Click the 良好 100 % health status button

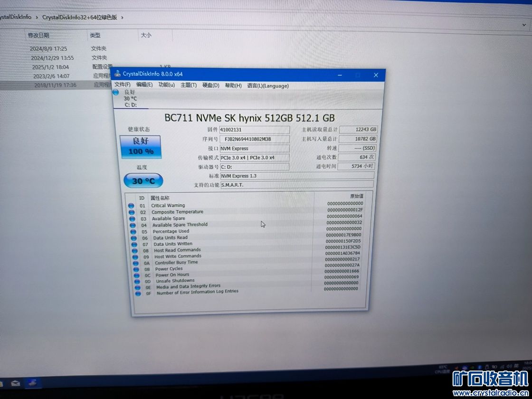click(x=141, y=147)
